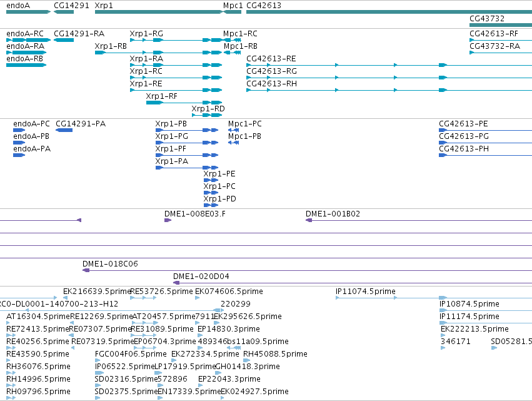Click protein Mpc1-PB
This screenshot has width=532, height=401.
(x=234, y=143)
